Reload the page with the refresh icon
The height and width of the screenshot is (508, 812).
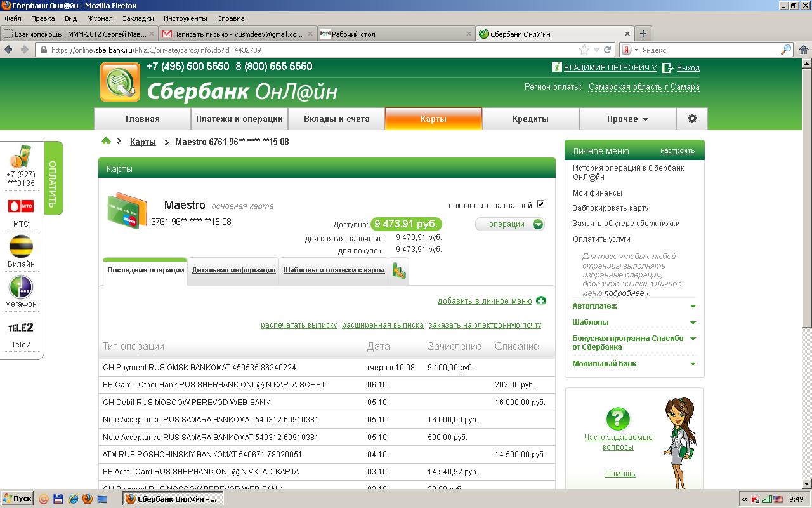tap(608, 50)
